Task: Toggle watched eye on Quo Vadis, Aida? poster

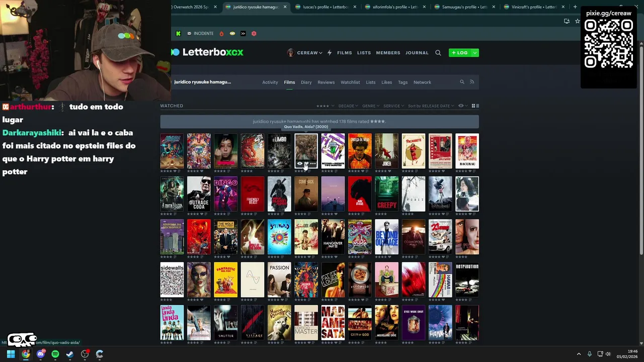Action: tap(300, 164)
